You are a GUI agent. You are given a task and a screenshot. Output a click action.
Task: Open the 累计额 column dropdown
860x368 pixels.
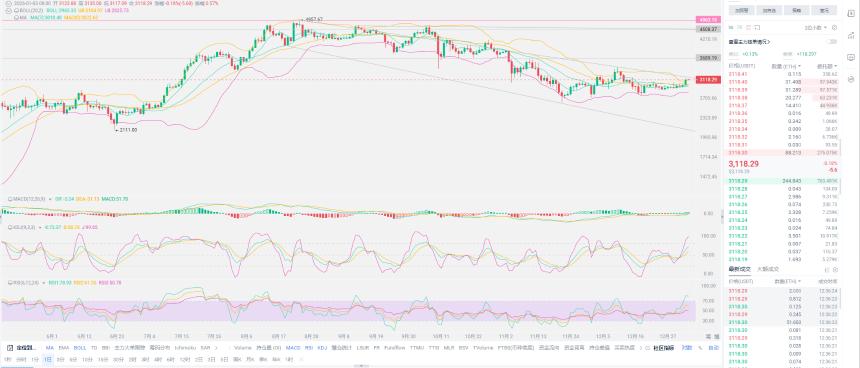click(x=827, y=66)
